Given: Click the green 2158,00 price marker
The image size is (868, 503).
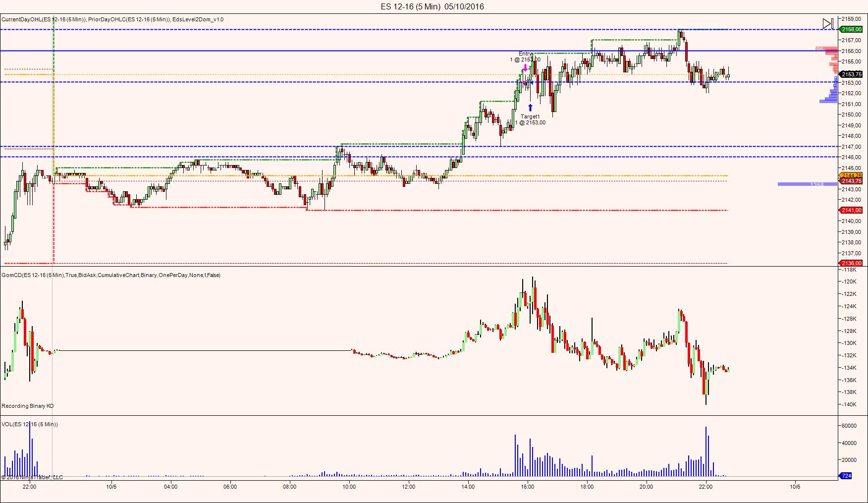Looking at the screenshot, I should pyautogui.click(x=851, y=30).
